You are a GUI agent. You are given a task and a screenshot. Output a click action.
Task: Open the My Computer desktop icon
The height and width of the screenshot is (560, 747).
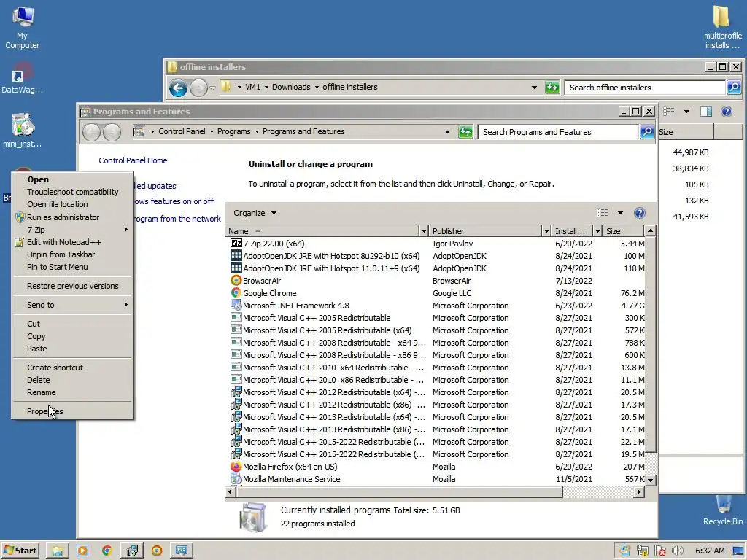click(x=23, y=28)
